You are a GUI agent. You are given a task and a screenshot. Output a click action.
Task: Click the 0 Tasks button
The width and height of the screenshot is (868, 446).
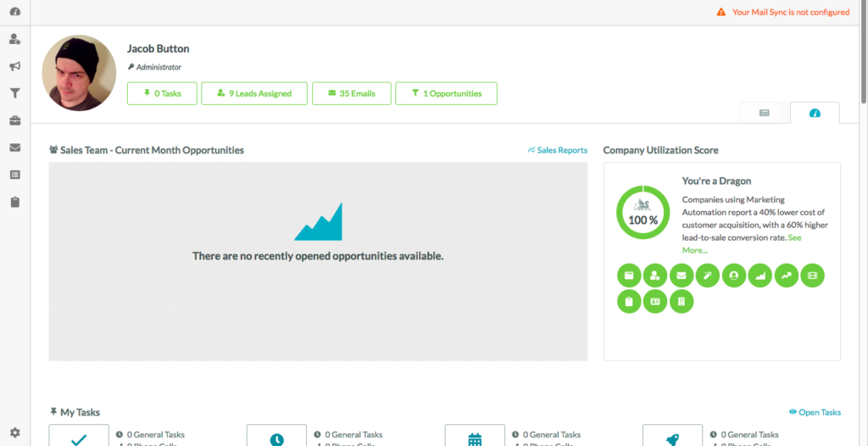click(162, 93)
